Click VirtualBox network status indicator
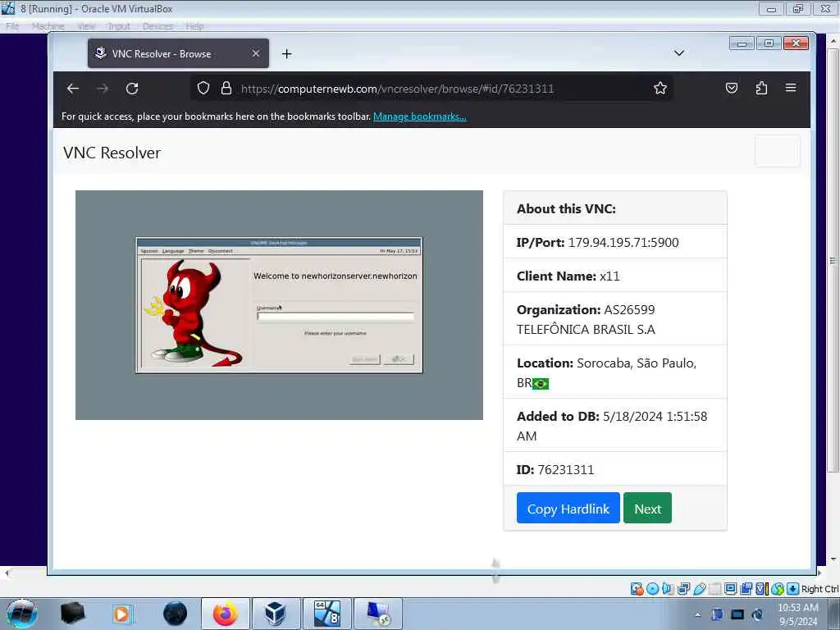The height and width of the screenshot is (630, 840). [683, 589]
